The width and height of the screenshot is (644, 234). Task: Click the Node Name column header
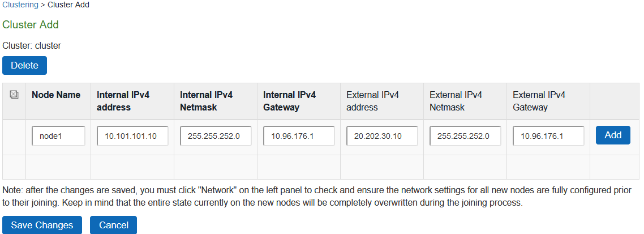pyautogui.click(x=56, y=95)
